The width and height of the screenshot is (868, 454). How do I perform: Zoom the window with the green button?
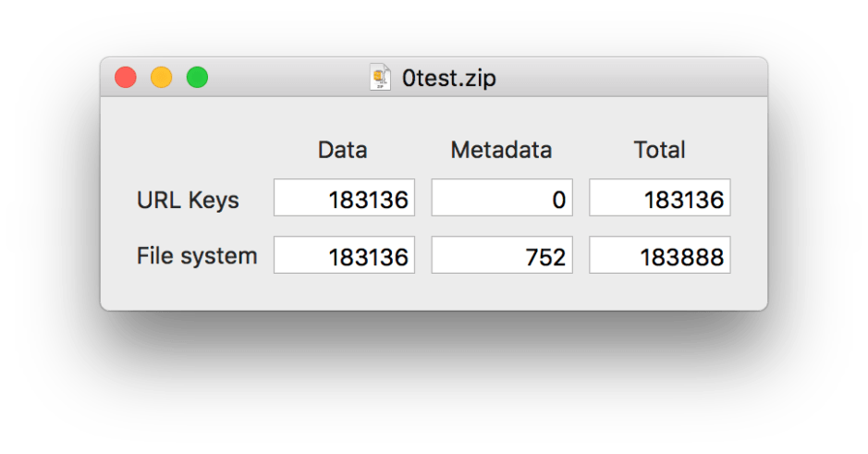coord(197,78)
